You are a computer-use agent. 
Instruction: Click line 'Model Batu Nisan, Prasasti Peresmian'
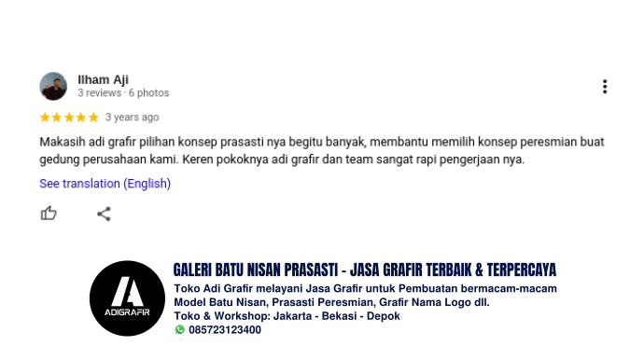coord(331,302)
